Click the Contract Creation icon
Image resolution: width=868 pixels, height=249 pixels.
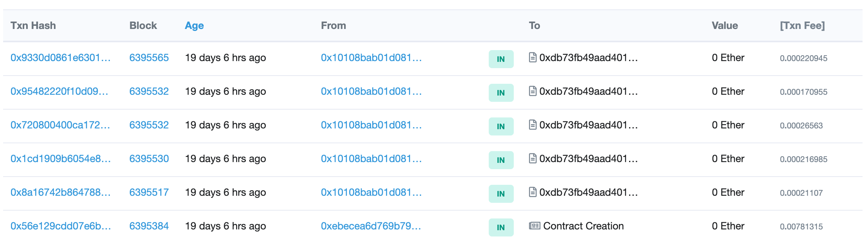[534, 226]
